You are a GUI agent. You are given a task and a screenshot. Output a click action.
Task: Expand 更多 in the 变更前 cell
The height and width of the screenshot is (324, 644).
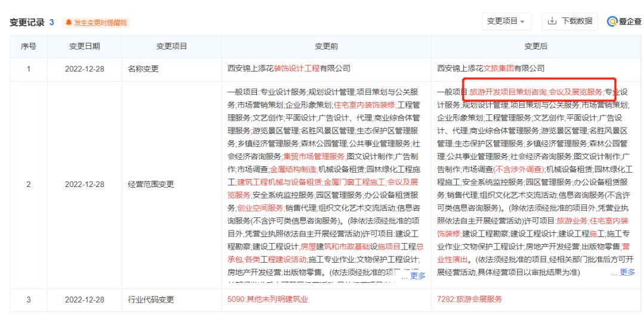click(x=417, y=276)
